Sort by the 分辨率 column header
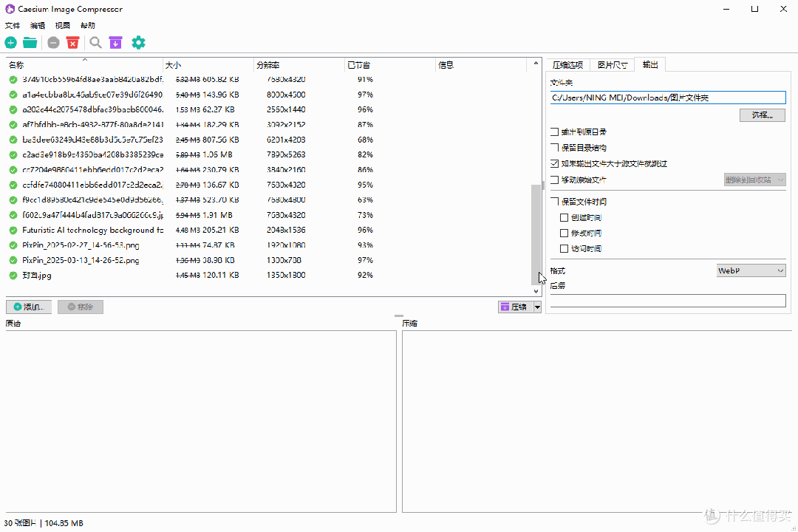The width and height of the screenshot is (798, 532). pos(299,65)
